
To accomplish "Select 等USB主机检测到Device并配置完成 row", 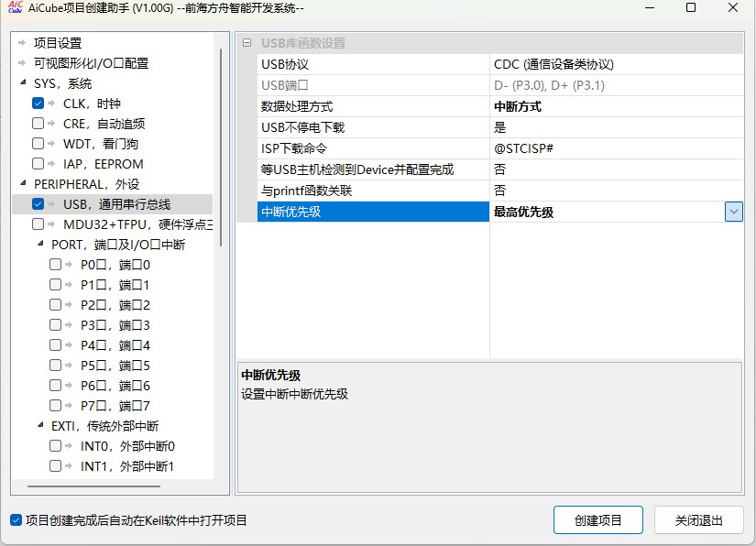I will (500, 169).
